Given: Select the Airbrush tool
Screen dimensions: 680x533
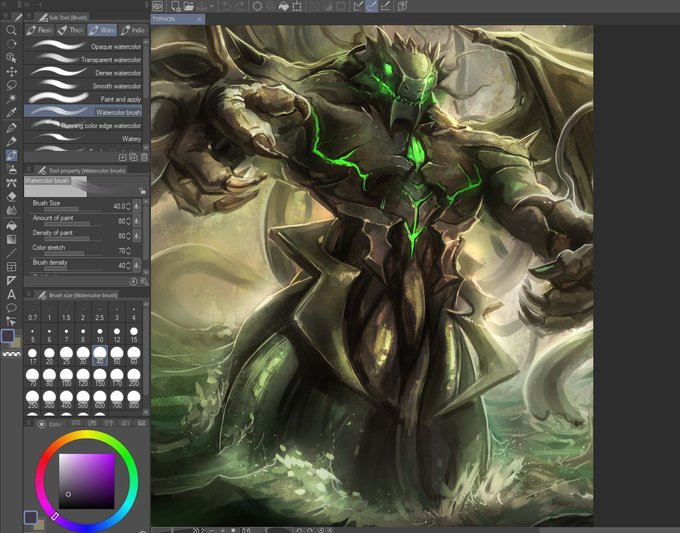Looking at the screenshot, I should click(x=11, y=169).
